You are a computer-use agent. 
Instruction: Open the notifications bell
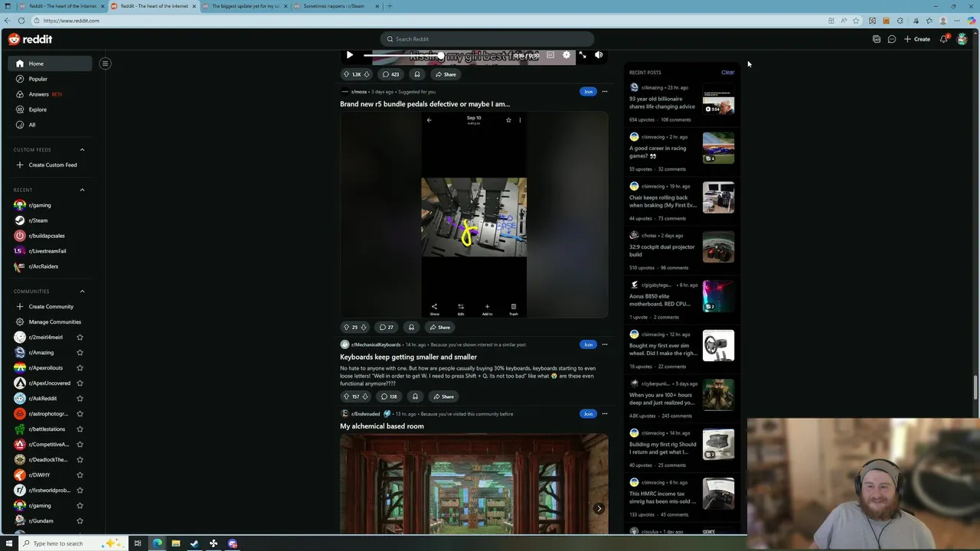944,39
